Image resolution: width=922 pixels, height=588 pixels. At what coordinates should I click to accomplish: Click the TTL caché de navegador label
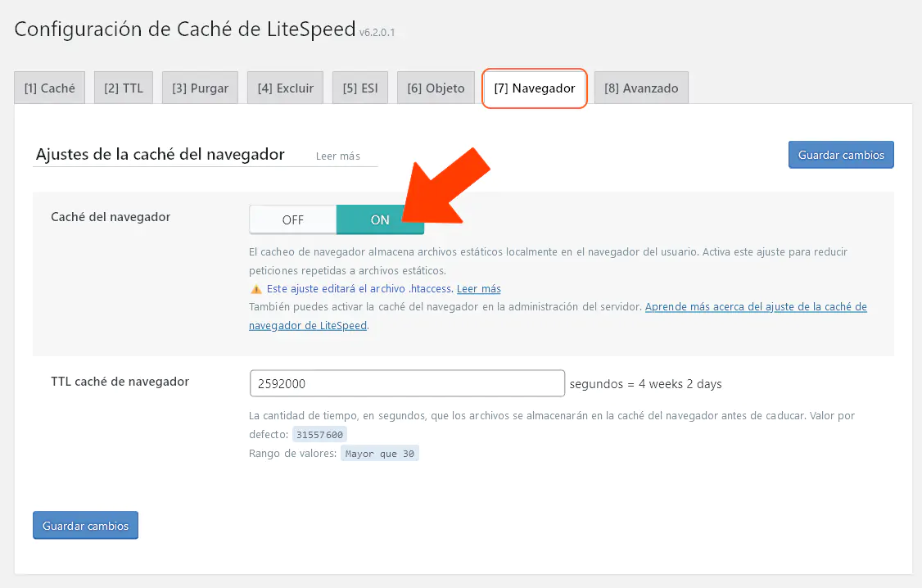pyautogui.click(x=120, y=381)
